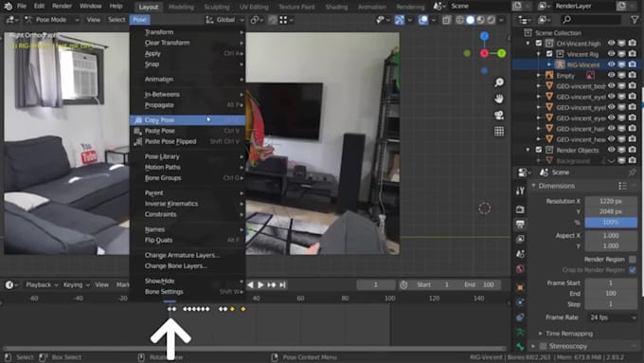Hide CH-Vincent.high collection eye icon
This screenshot has width=644, height=363.
pos(611,44)
